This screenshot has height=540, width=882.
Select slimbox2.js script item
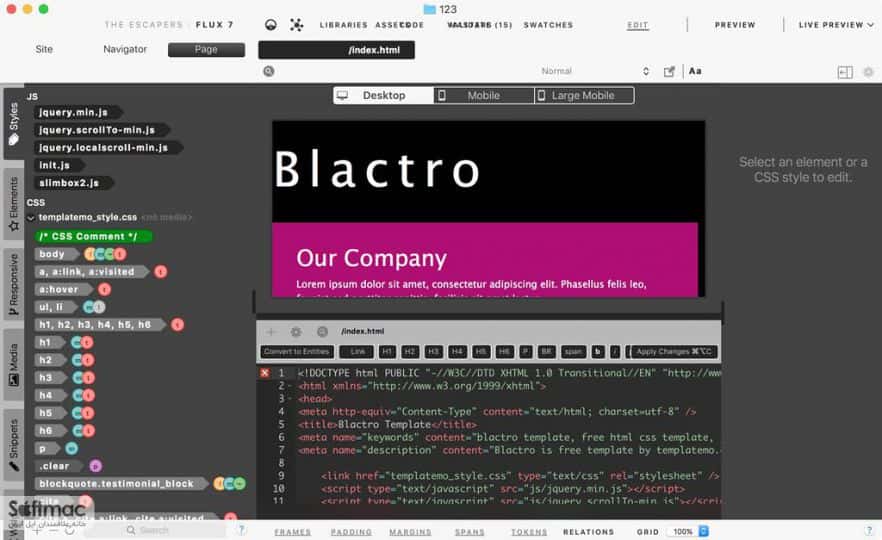click(x=73, y=183)
